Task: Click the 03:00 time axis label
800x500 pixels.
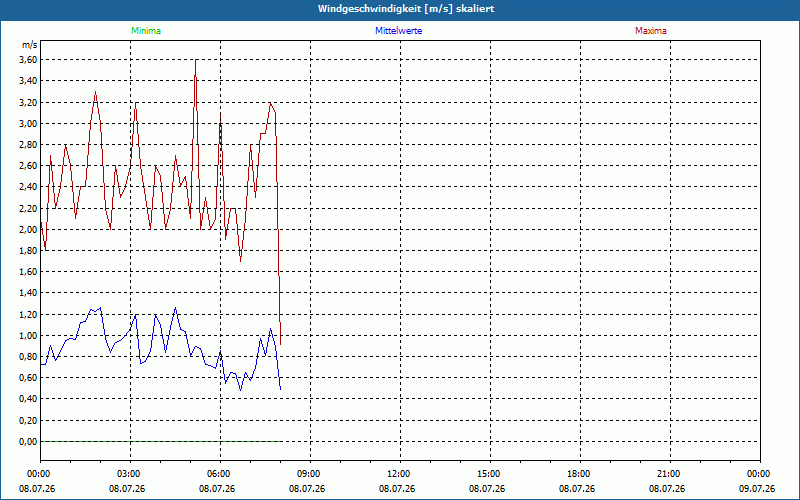Action: [130, 474]
